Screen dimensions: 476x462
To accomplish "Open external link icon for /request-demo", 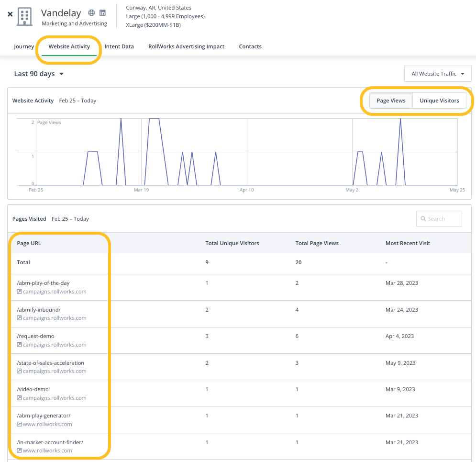I will (x=19, y=345).
